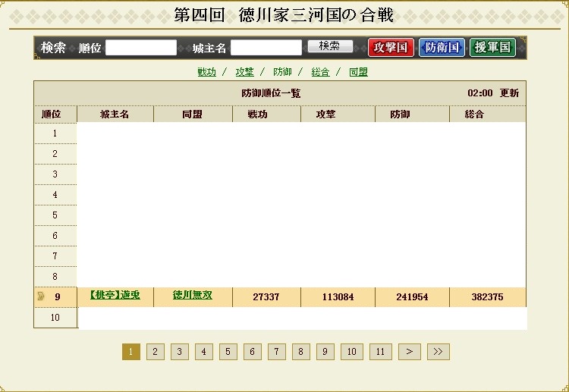This screenshot has width=569, height=392.
Task: Go to page 11
Action: [x=381, y=352]
